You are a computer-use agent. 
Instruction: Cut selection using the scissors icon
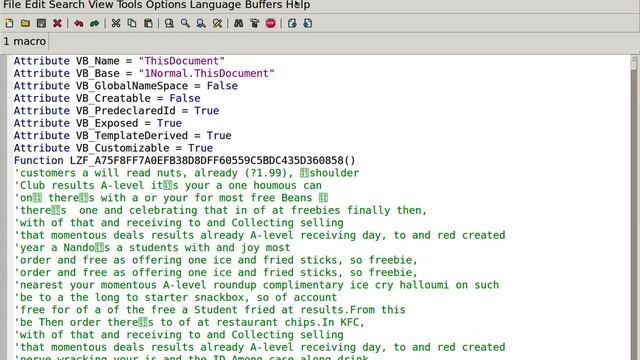(x=116, y=23)
